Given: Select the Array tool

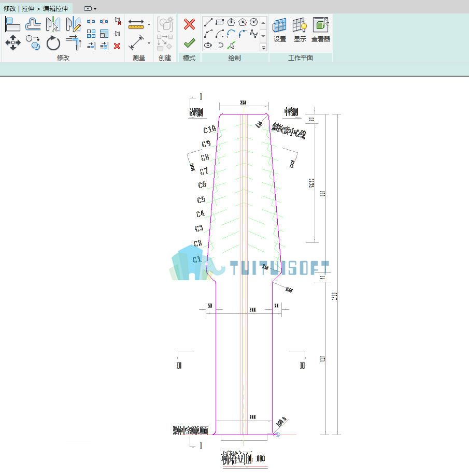Looking at the screenshot, I should 91,33.
